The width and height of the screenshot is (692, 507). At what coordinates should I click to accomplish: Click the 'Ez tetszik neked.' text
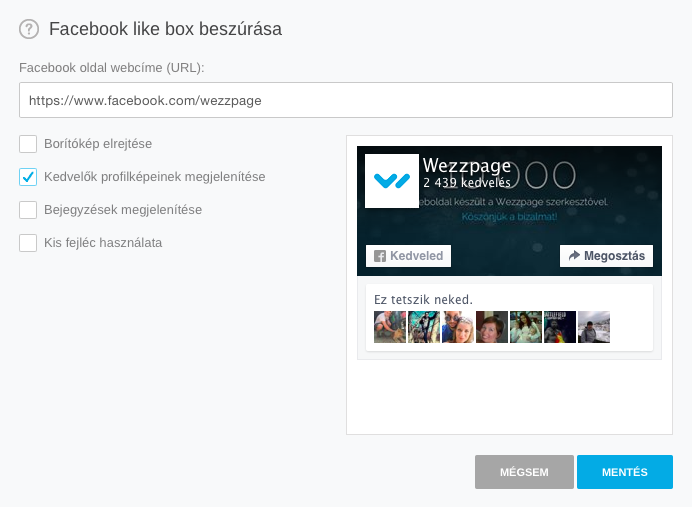423,300
